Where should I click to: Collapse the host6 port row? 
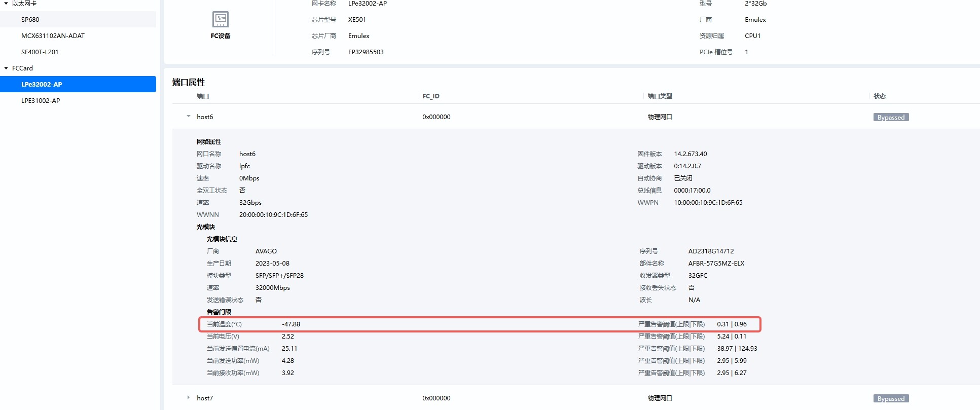tap(189, 117)
